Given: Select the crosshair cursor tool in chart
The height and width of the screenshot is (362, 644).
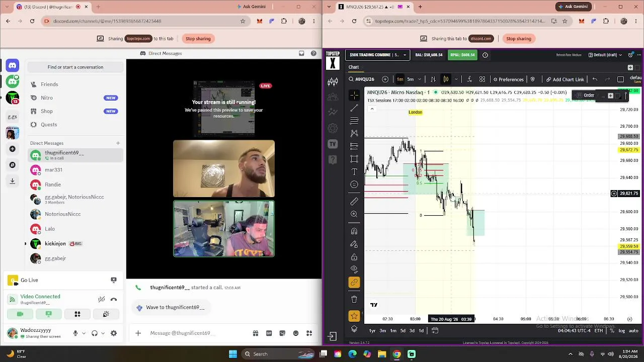Looking at the screenshot, I should click(x=354, y=96).
